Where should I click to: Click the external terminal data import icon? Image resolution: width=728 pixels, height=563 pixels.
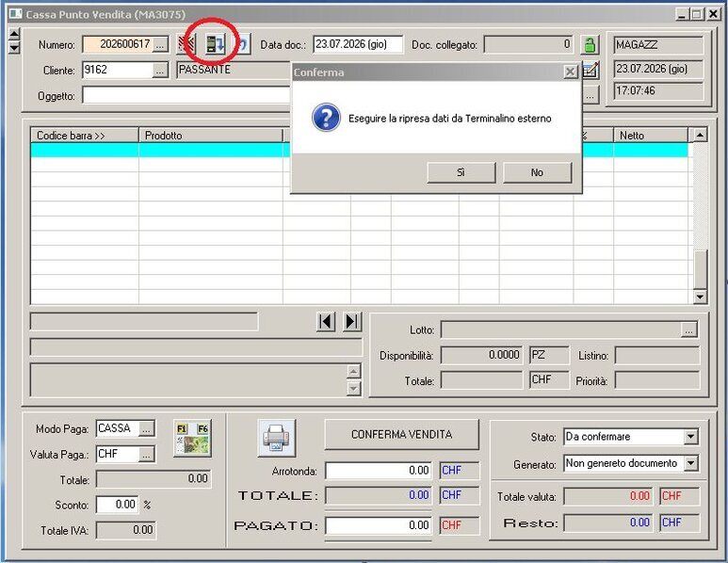click(215, 44)
